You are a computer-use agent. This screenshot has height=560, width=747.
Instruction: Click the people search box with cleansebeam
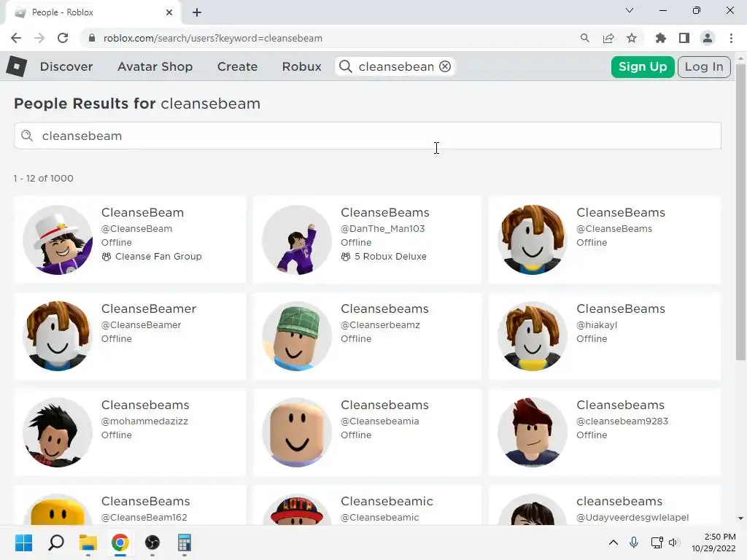point(368,136)
